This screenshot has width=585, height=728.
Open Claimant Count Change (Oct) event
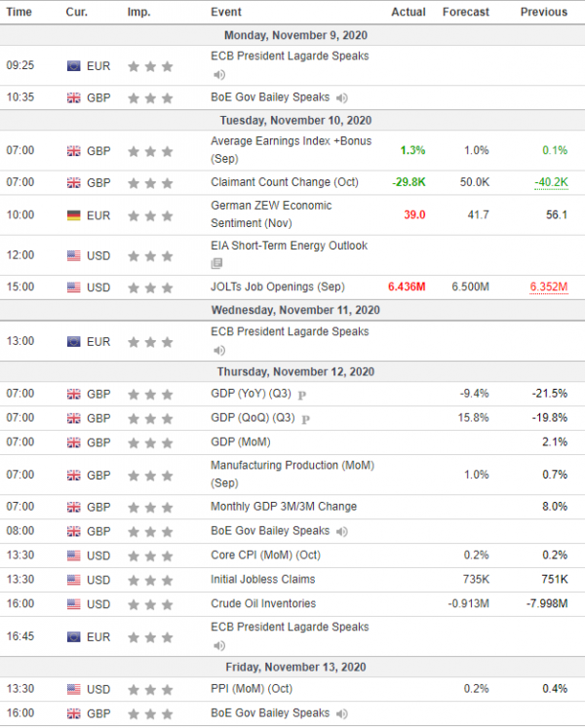pyautogui.click(x=285, y=182)
